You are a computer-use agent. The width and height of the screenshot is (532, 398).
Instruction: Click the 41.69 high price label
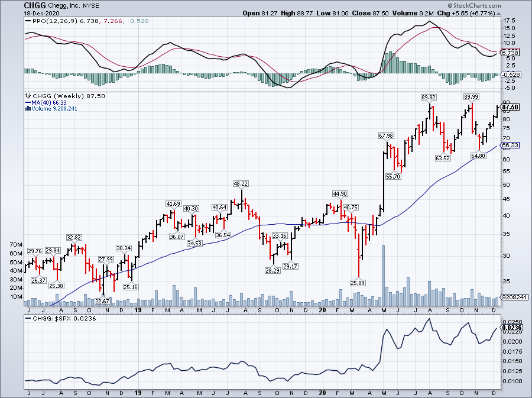click(173, 203)
